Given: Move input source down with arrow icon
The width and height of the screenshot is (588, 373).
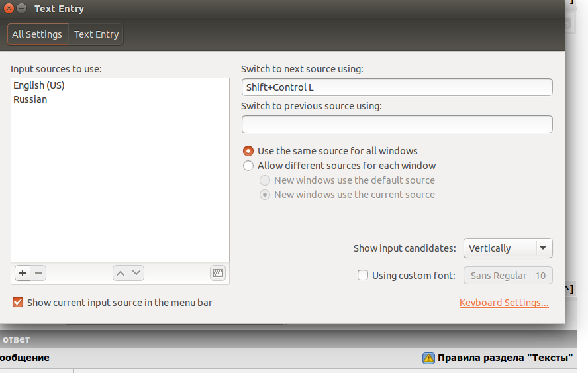Looking at the screenshot, I should tap(136, 273).
